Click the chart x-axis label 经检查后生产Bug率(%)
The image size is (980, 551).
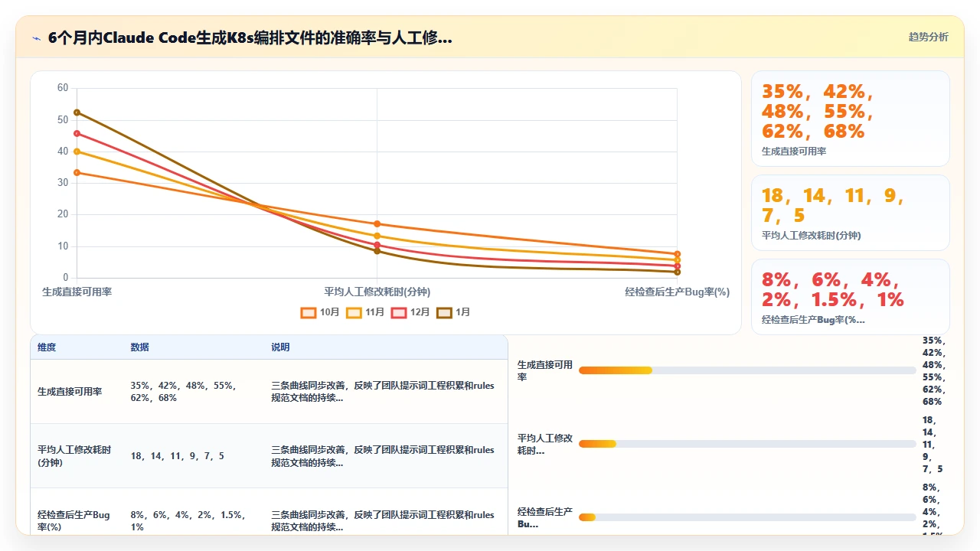pyautogui.click(x=677, y=292)
